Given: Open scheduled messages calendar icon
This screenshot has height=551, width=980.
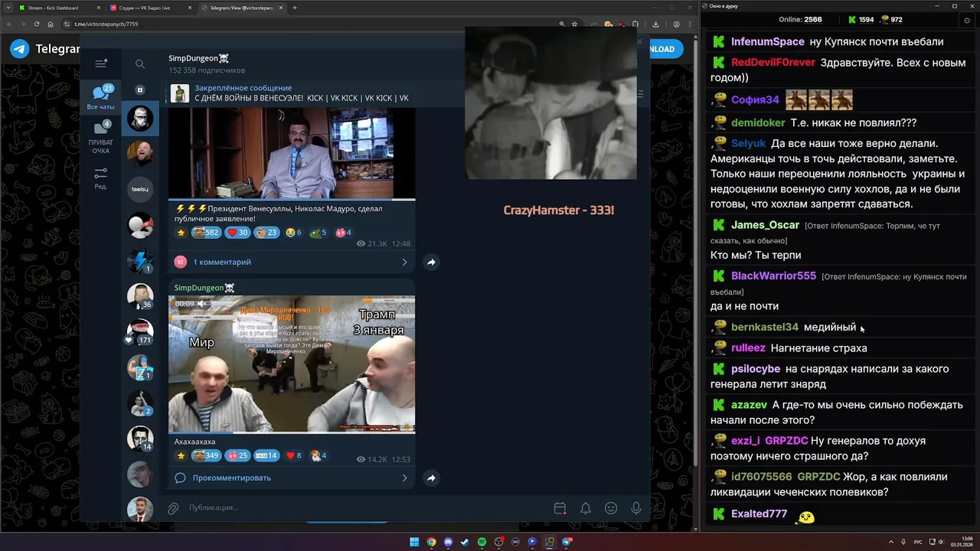Looking at the screenshot, I should tap(560, 508).
